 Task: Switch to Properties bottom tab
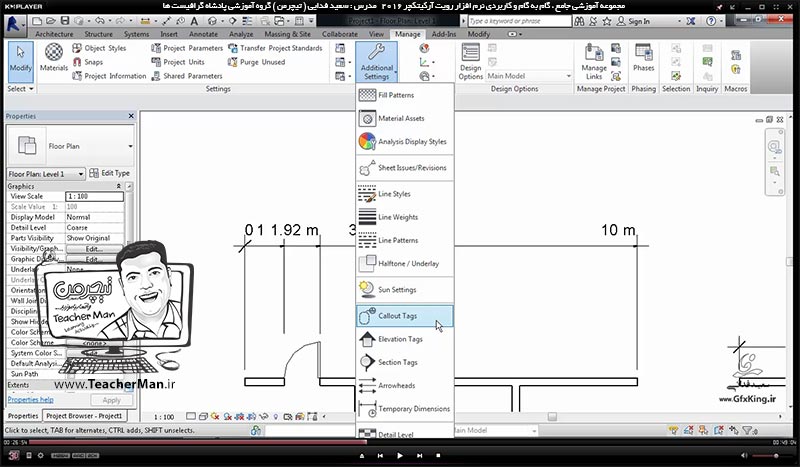click(23, 416)
